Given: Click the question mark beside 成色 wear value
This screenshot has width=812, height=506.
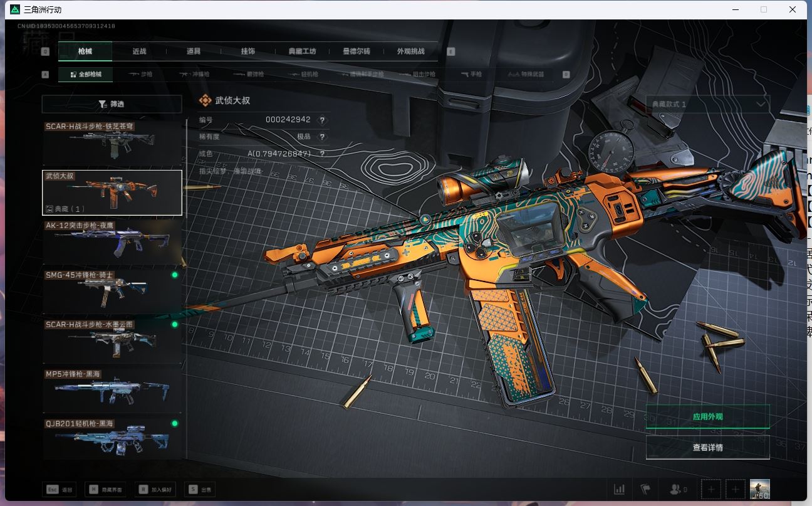Looking at the screenshot, I should [323, 154].
